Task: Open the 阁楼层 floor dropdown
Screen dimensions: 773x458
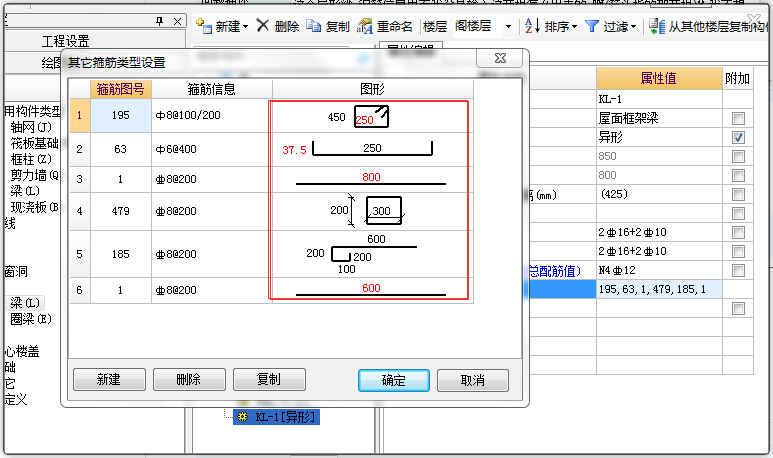Action: 508,27
